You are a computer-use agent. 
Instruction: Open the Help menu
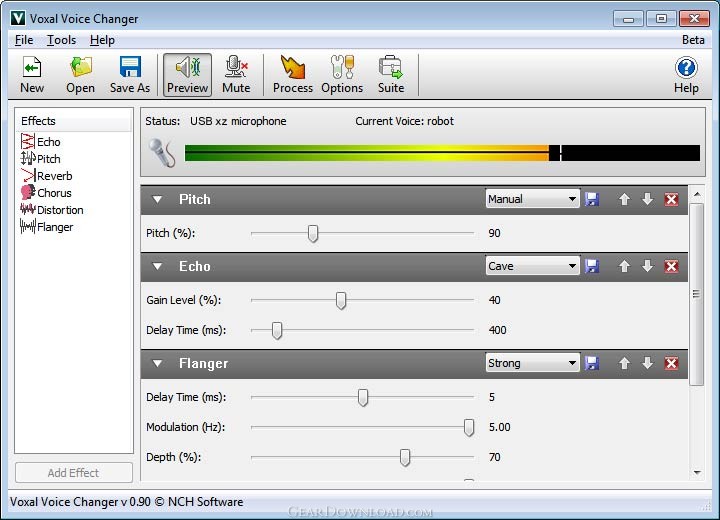pyautogui.click(x=102, y=40)
